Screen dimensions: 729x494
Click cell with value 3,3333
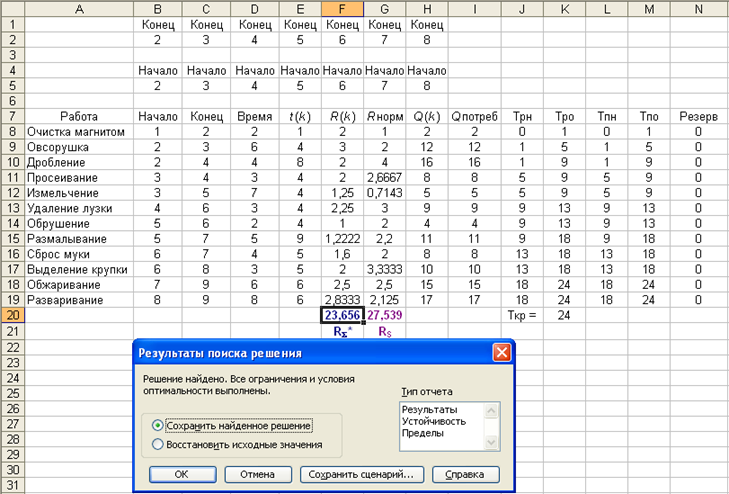click(384, 270)
